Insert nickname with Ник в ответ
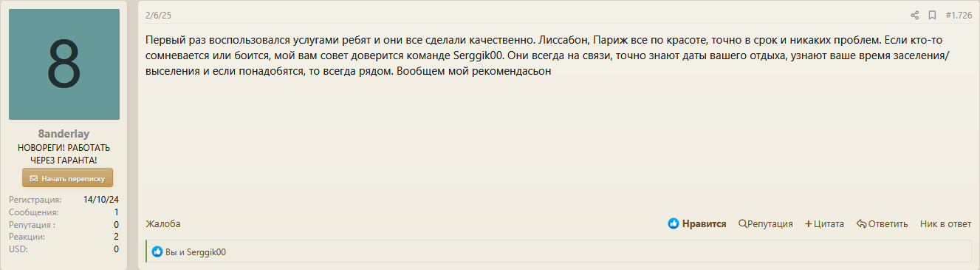This screenshot has width=980, height=270. [946, 223]
